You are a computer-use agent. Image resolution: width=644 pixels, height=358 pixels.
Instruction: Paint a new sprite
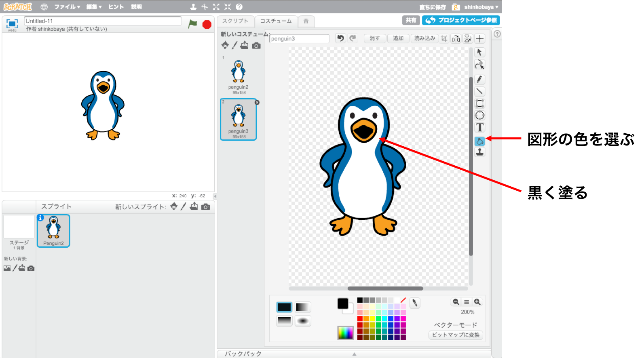(x=183, y=206)
